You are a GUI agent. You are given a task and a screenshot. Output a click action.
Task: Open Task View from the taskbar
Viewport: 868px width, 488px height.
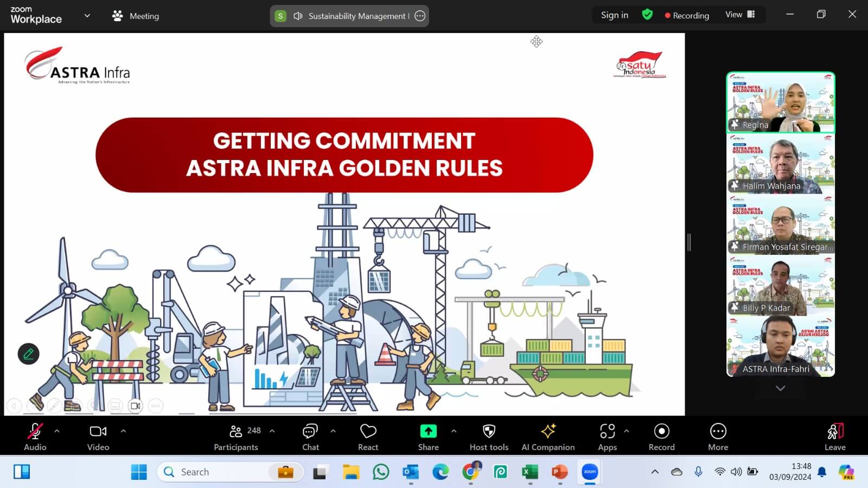pos(320,472)
